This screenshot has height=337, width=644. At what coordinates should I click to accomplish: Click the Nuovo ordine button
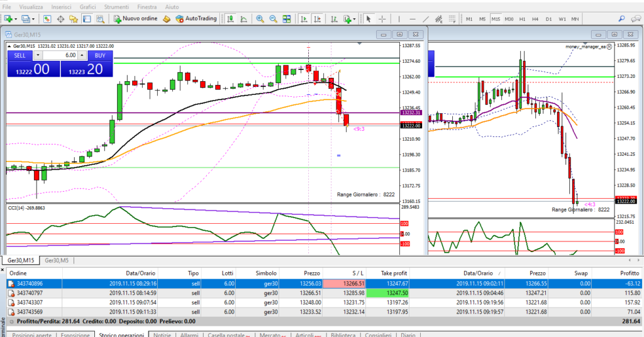coord(136,18)
